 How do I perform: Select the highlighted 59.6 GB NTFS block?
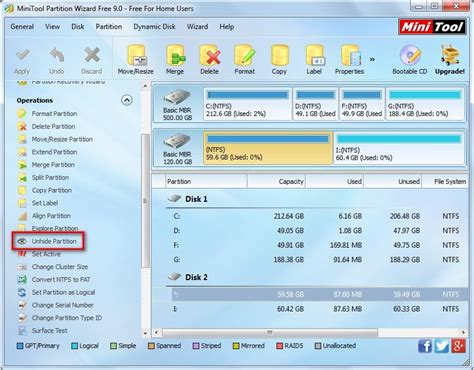268,148
